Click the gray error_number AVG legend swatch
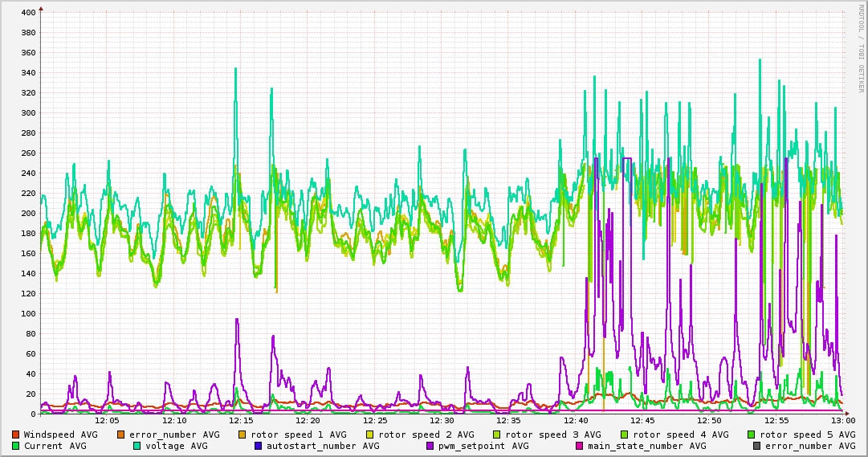This screenshot has width=868, height=457. (756, 446)
